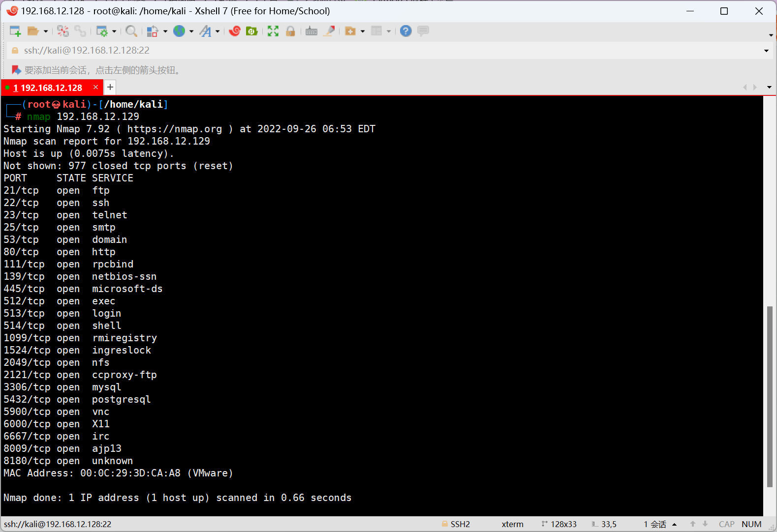Expand the Color scheme dropdown arrow
Screen dimensions: 777x532
(165, 31)
